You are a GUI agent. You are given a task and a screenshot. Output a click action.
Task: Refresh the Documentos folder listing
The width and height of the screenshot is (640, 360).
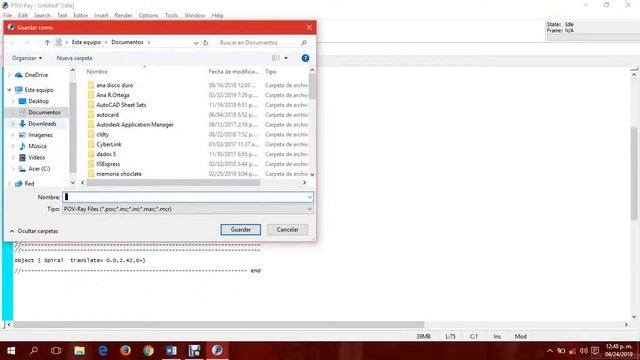[x=206, y=42]
